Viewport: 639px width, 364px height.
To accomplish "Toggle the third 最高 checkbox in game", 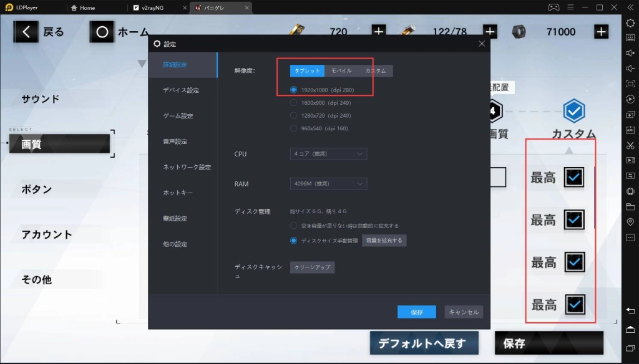I will 575,262.
